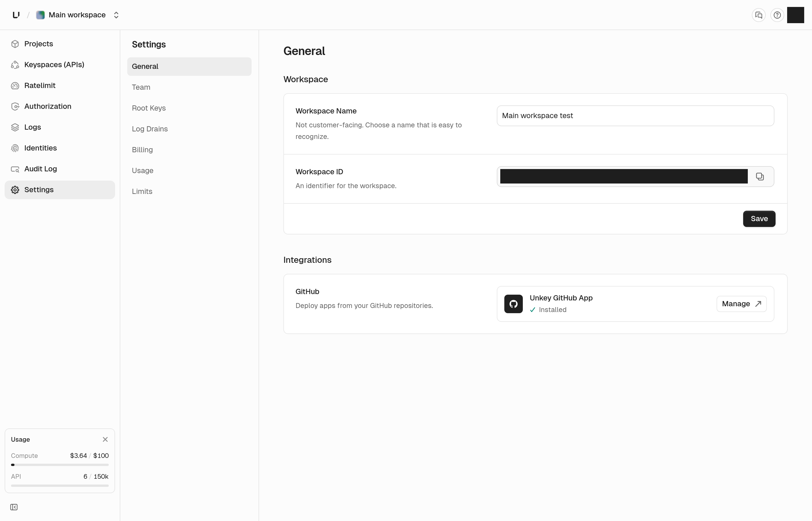Screen dimensions: 812x521
Task: Click the redacted Workspace ID field
Action: (624, 177)
